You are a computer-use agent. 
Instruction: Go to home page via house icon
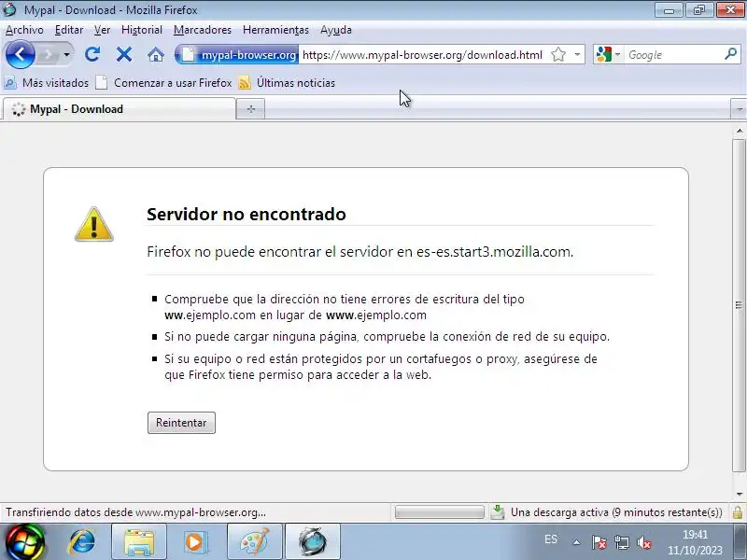156,55
